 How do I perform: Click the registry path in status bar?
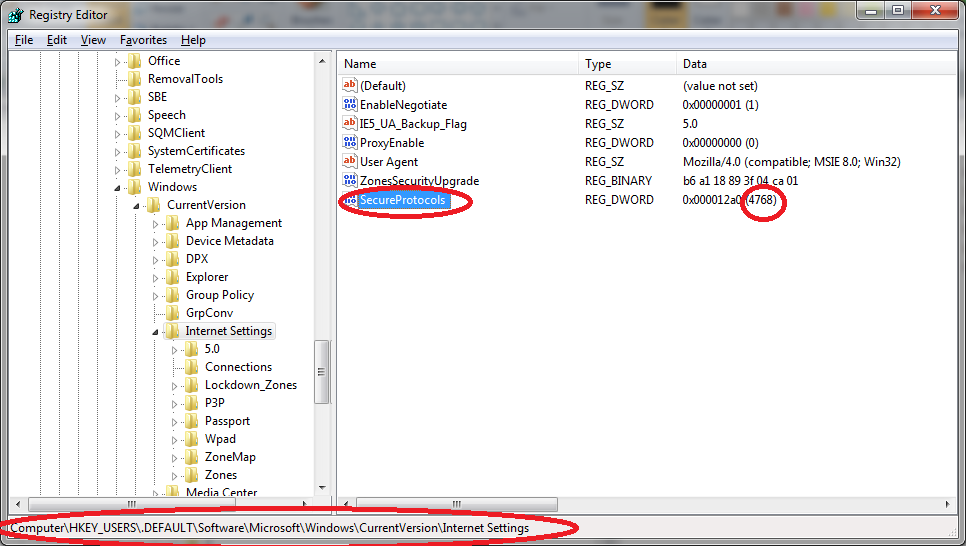point(270,528)
